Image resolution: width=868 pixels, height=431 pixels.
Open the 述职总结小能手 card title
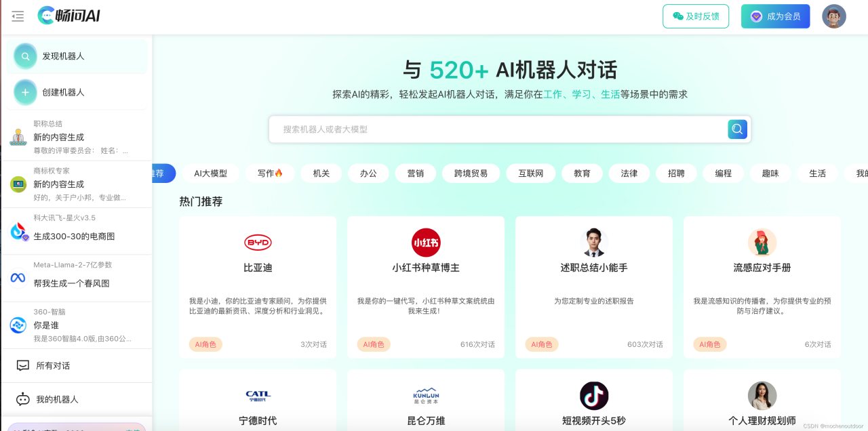point(594,268)
